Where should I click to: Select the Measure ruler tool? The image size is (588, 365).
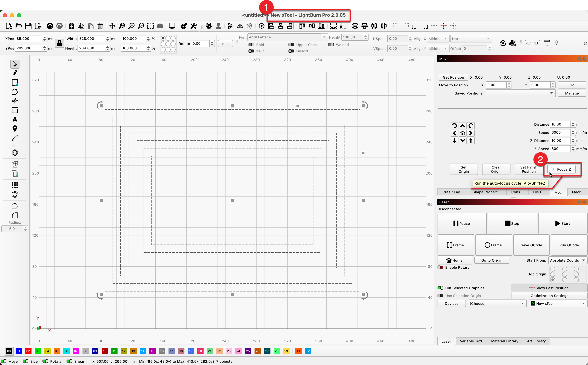[15, 138]
